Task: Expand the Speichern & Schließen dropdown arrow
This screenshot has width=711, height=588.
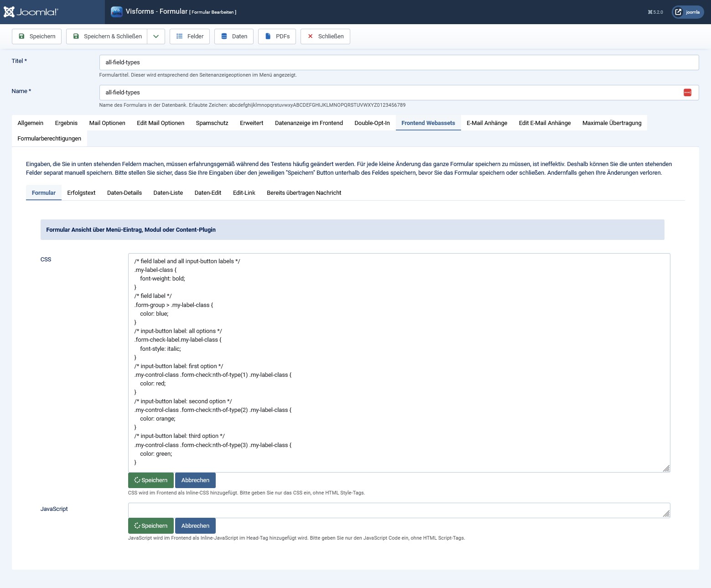Action: click(x=156, y=36)
